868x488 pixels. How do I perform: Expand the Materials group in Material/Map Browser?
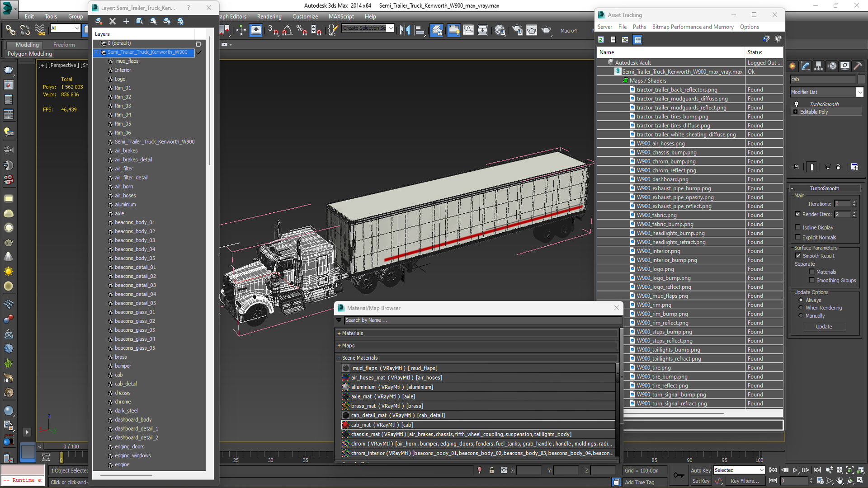tap(339, 333)
